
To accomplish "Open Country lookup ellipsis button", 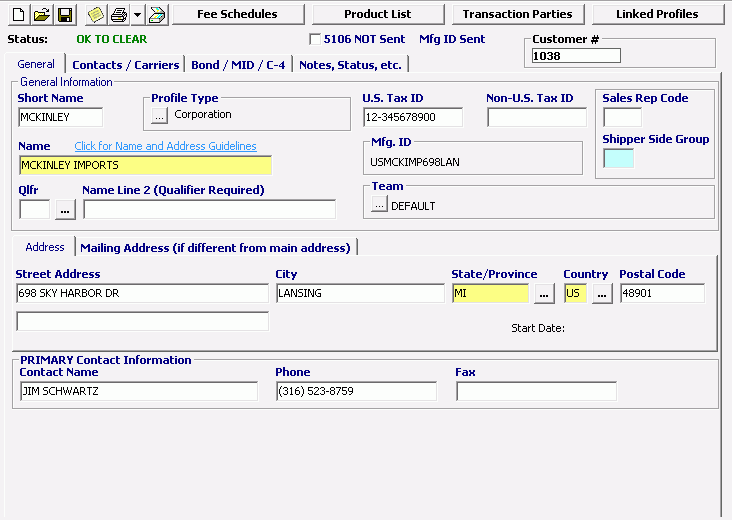I will [x=602, y=294].
